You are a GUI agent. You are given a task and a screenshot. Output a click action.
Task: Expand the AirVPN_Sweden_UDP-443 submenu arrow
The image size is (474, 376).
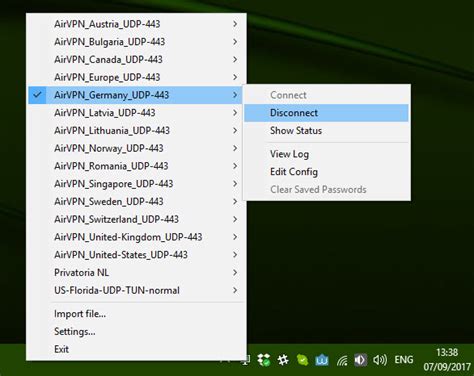235,201
